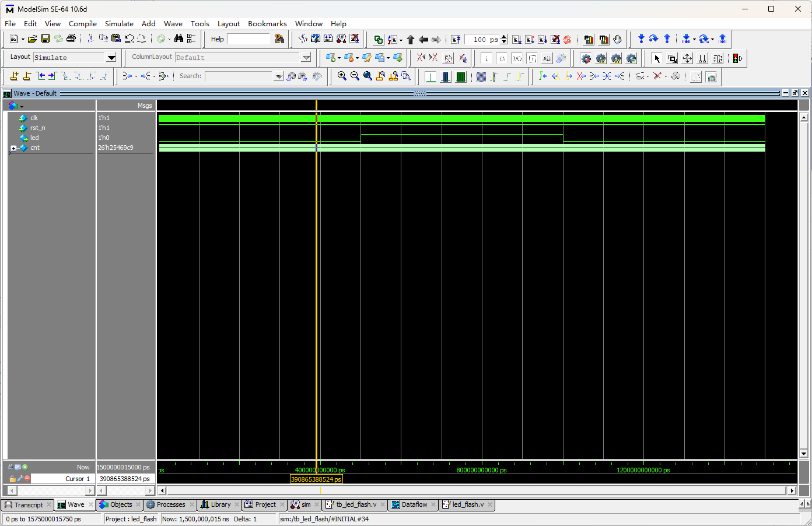Open the Layout Simulate dropdown
Image resolution: width=812 pixels, height=526 pixels.
[x=111, y=57]
